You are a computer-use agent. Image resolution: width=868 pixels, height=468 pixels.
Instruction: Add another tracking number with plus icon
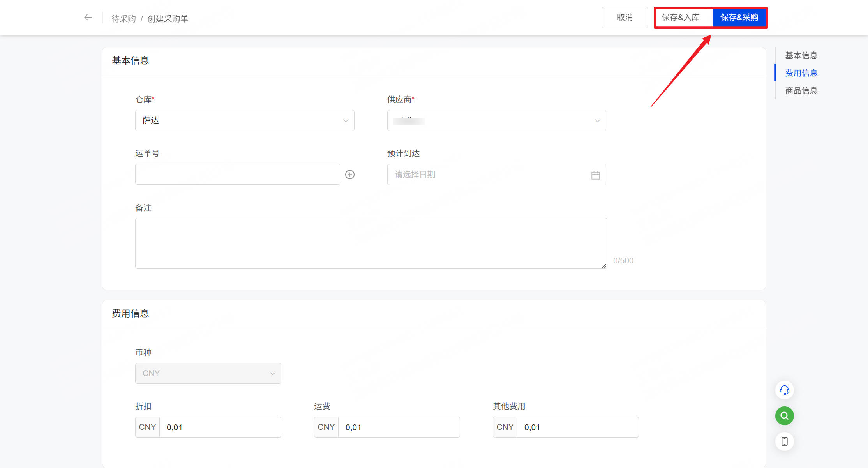tap(350, 175)
